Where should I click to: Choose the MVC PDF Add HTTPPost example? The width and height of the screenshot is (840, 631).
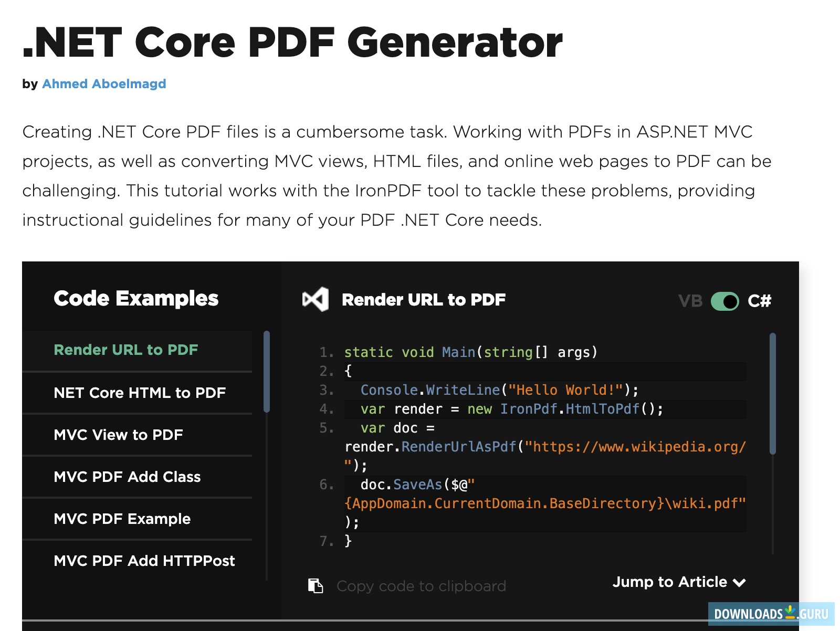pyautogui.click(x=144, y=561)
